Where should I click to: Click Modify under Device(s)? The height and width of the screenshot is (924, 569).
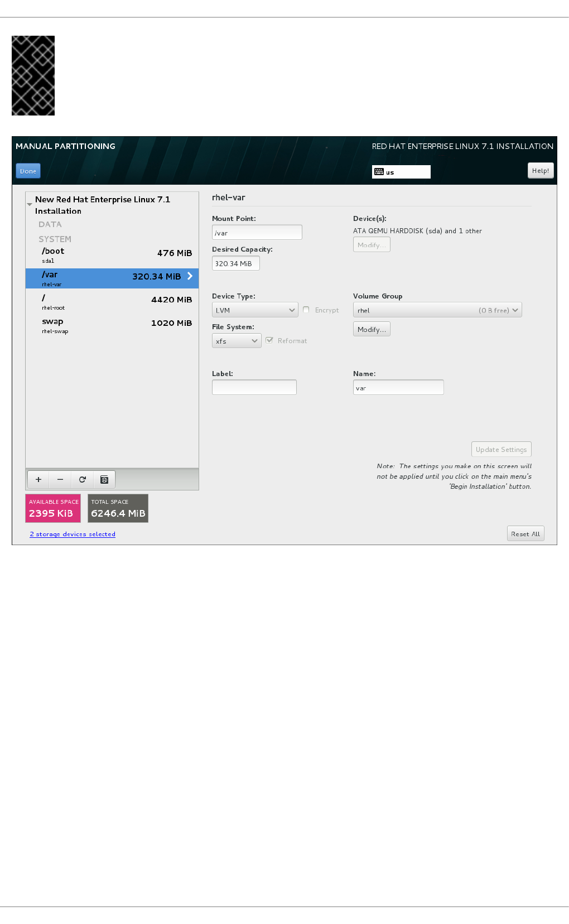click(x=372, y=245)
